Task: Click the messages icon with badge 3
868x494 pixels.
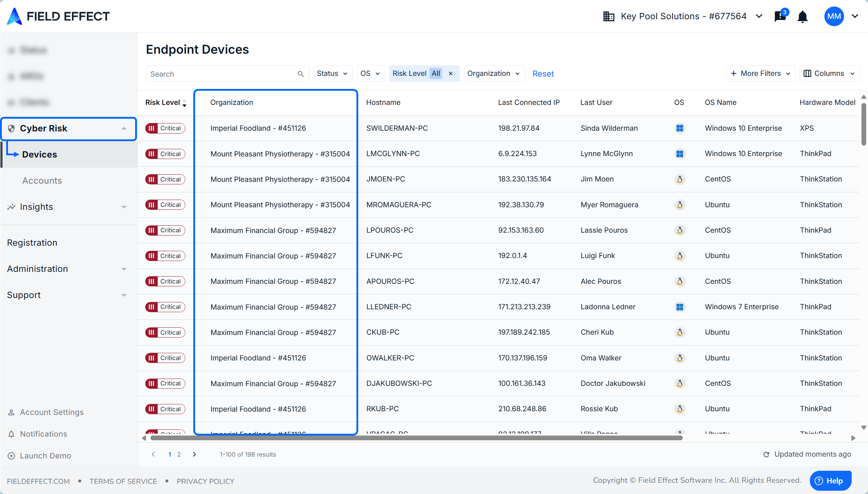Action: [780, 16]
